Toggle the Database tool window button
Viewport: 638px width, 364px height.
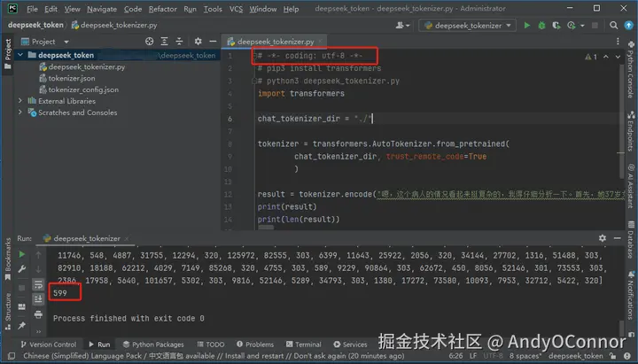[x=631, y=239]
